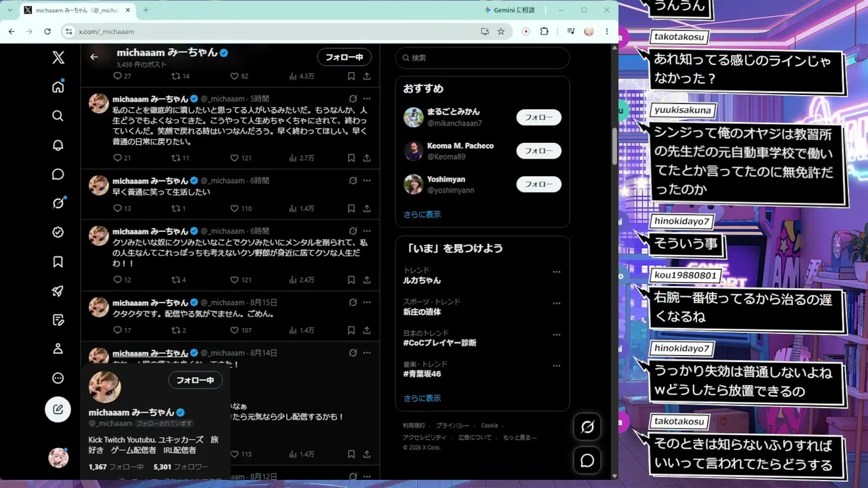Open the floating Grok button at bottom right
The height and width of the screenshot is (488, 868).
point(587,426)
